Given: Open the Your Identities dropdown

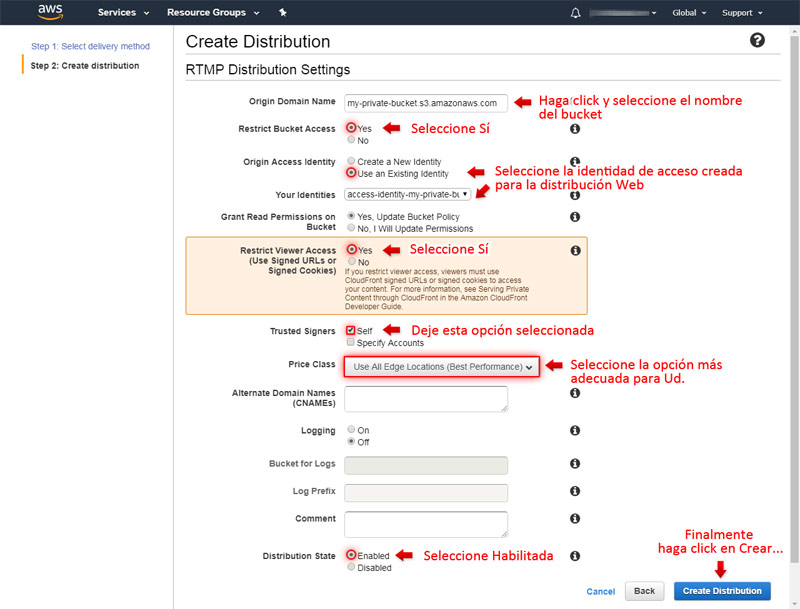Looking at the screenshot, I should [408, 194].
